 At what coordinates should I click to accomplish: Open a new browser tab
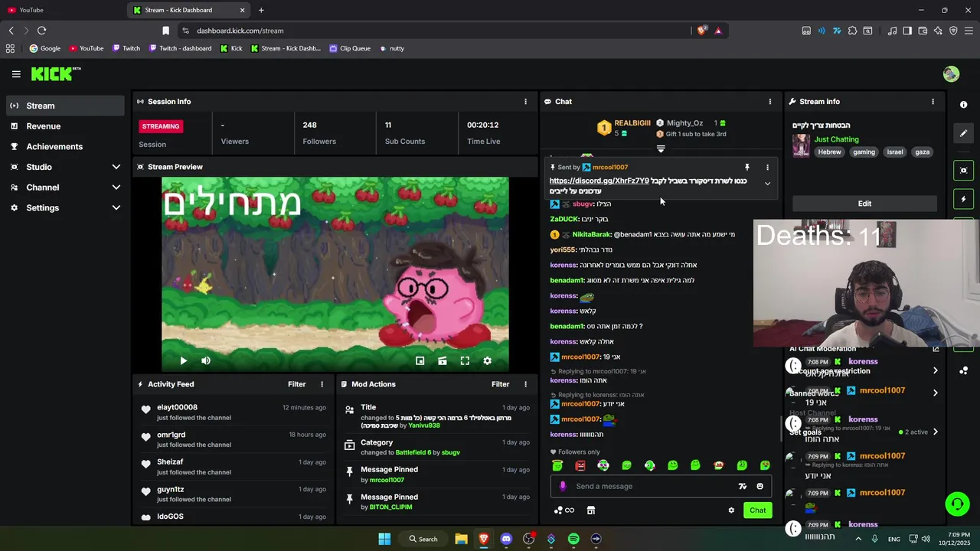point(261,10)
